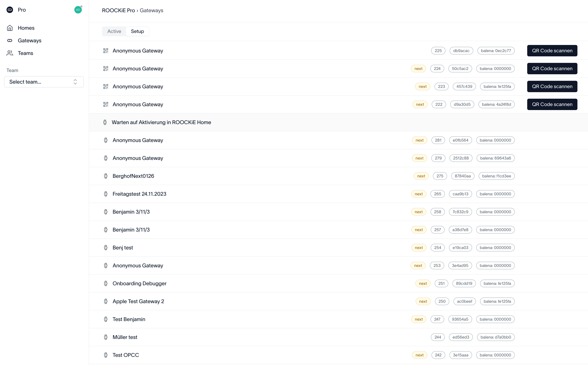The image size is (588, 365).
Task: Click watch icon beside Müller test
Action: click(106, 337)
